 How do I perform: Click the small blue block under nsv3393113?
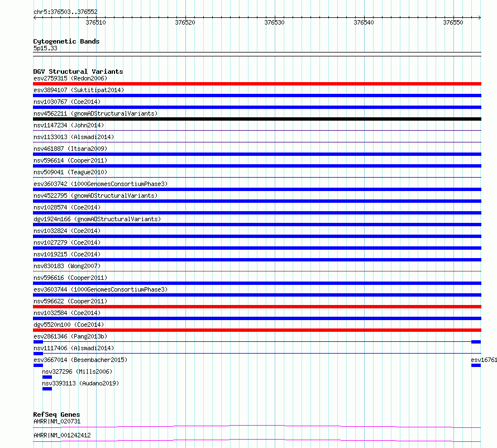coord(47,389)
